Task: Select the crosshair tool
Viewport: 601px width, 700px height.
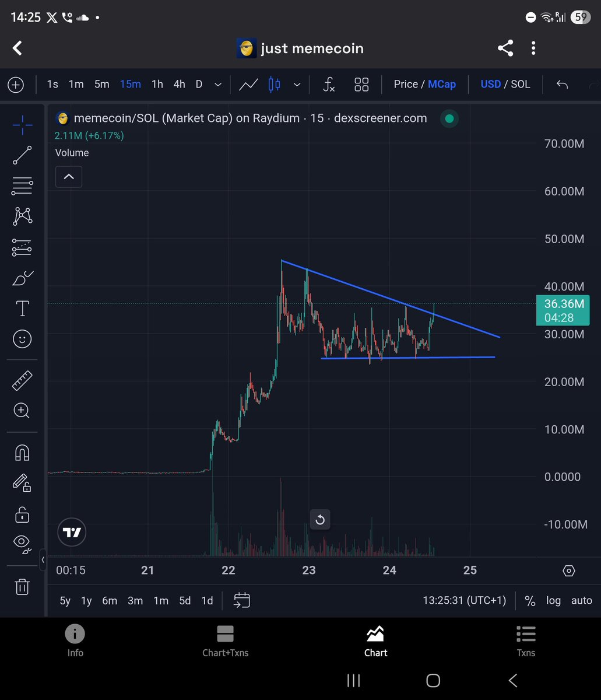Action: [22, 124]
